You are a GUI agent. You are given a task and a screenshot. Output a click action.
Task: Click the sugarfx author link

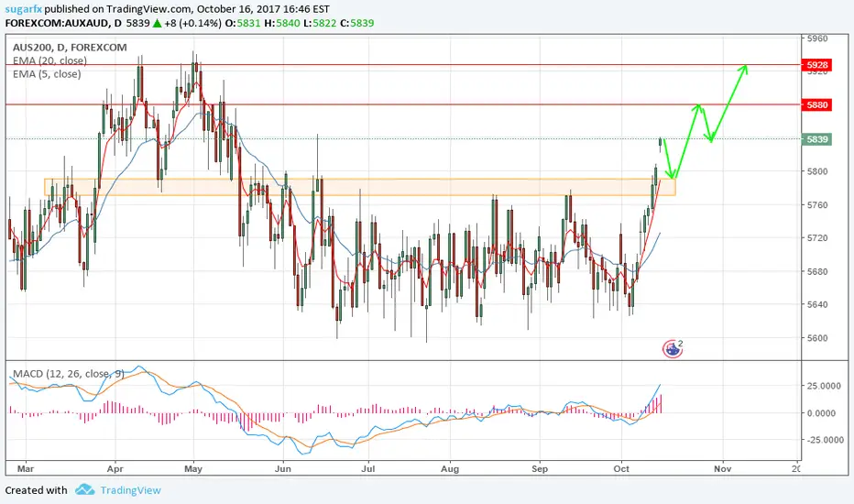(24, 9)
